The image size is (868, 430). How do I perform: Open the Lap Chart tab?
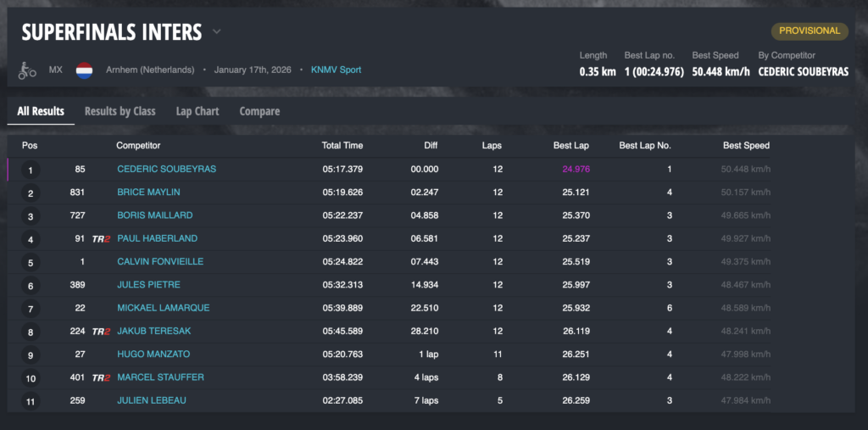pos(197,111)
